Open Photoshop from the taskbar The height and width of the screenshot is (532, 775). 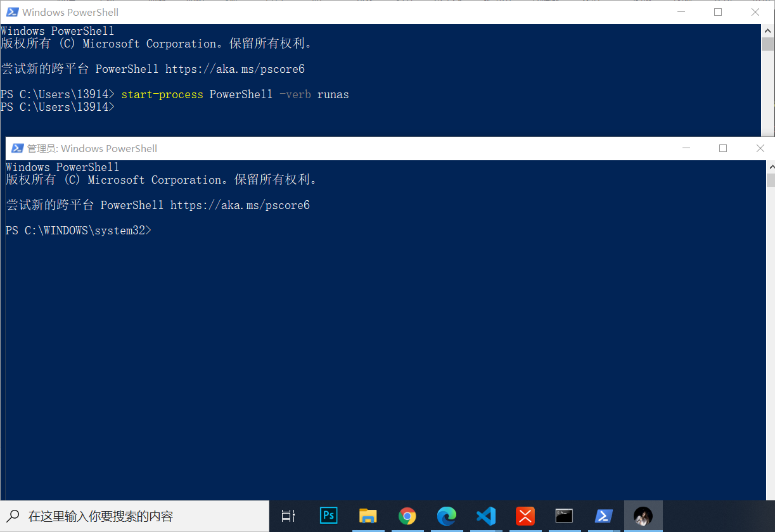point(328,516)
